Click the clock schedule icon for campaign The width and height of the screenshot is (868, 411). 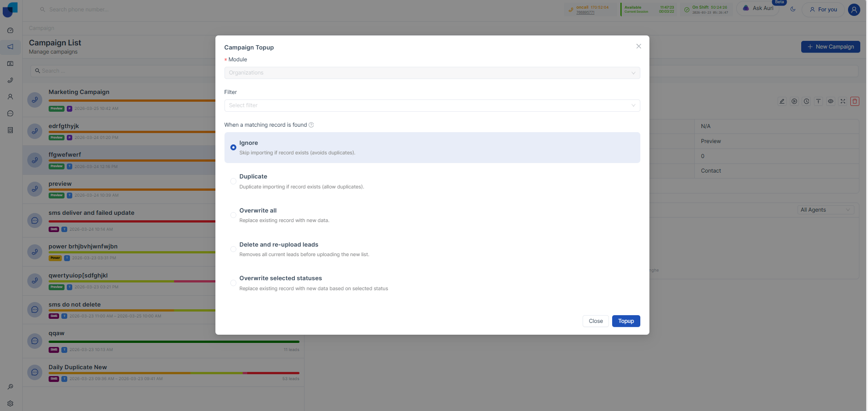806,101
